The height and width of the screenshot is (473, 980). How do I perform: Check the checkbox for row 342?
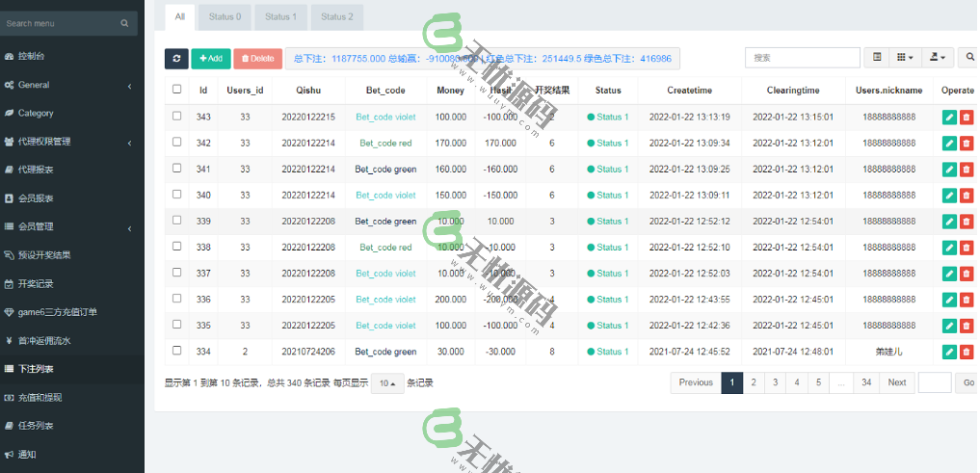point(176,143)
